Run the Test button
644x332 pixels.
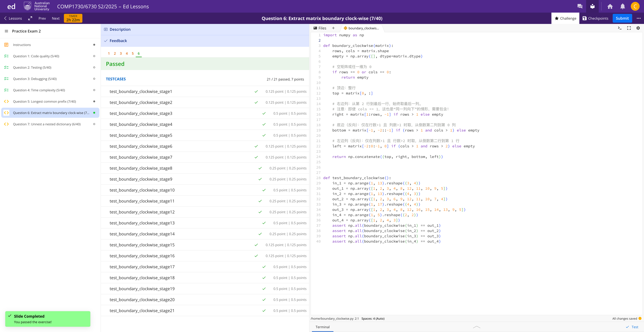(632, 327)
